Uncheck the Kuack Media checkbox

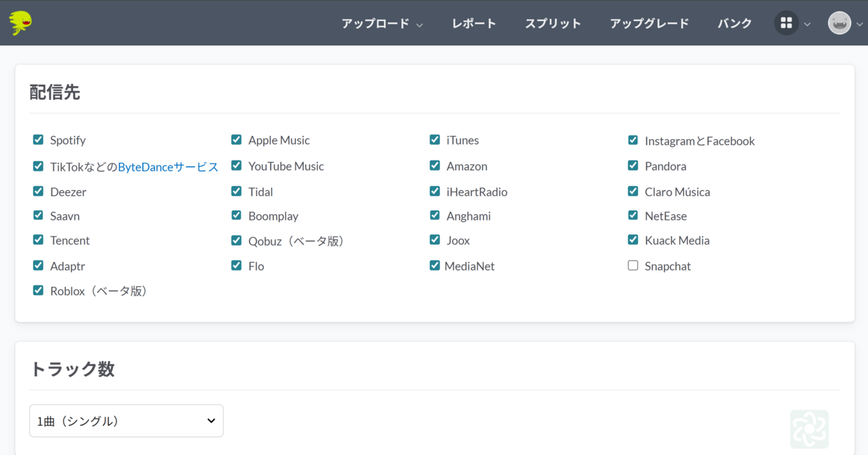633,239
